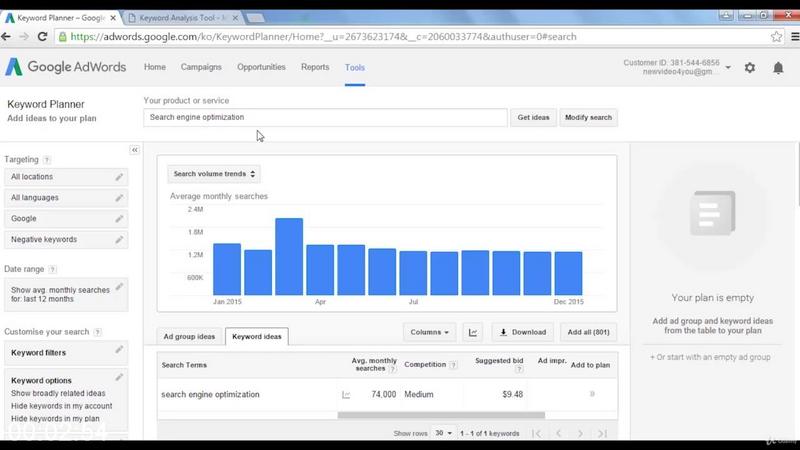
Task: Toggle chart view icon beside Columns
Action: [x=472, y=333]
